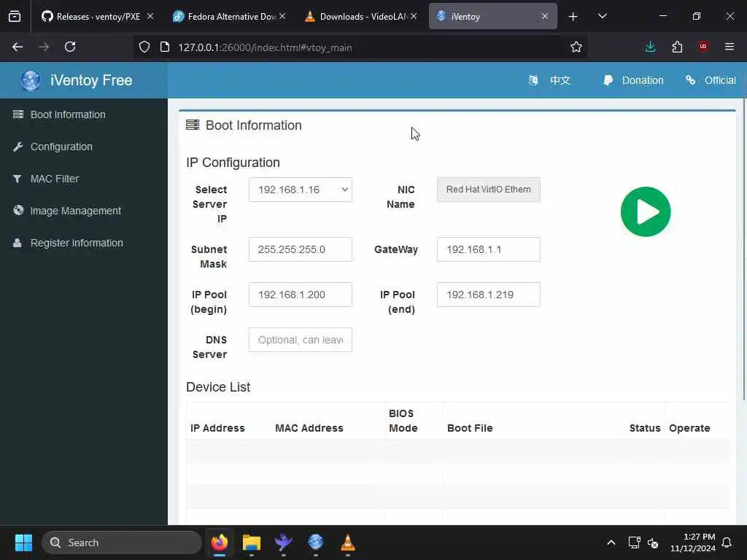Click the Boot Information heading list icon

(x=193, y=125)
